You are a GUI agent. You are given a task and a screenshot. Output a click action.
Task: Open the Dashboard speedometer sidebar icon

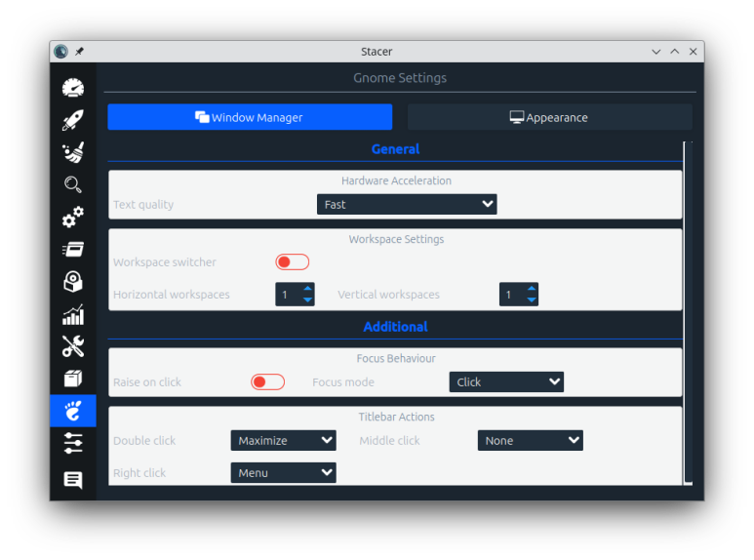point(73,88)
